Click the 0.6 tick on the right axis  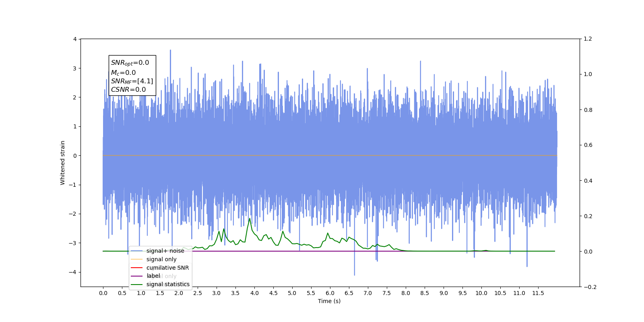tap(588, 145)
